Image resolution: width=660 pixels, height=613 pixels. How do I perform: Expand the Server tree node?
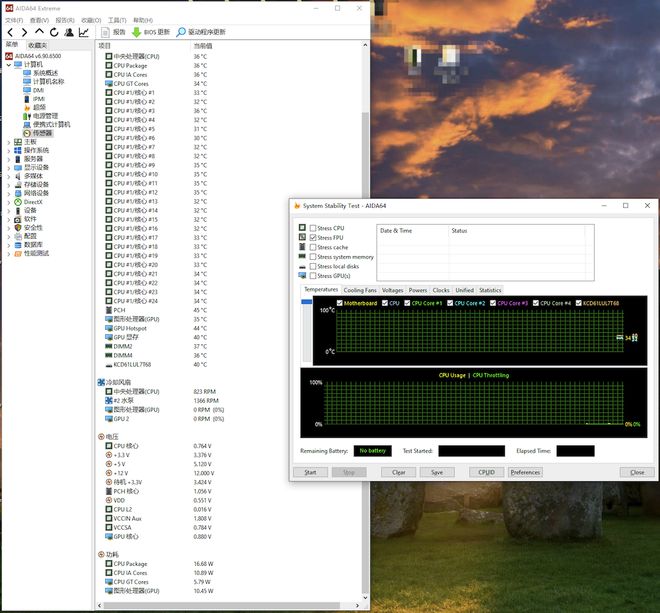point(8,159)
